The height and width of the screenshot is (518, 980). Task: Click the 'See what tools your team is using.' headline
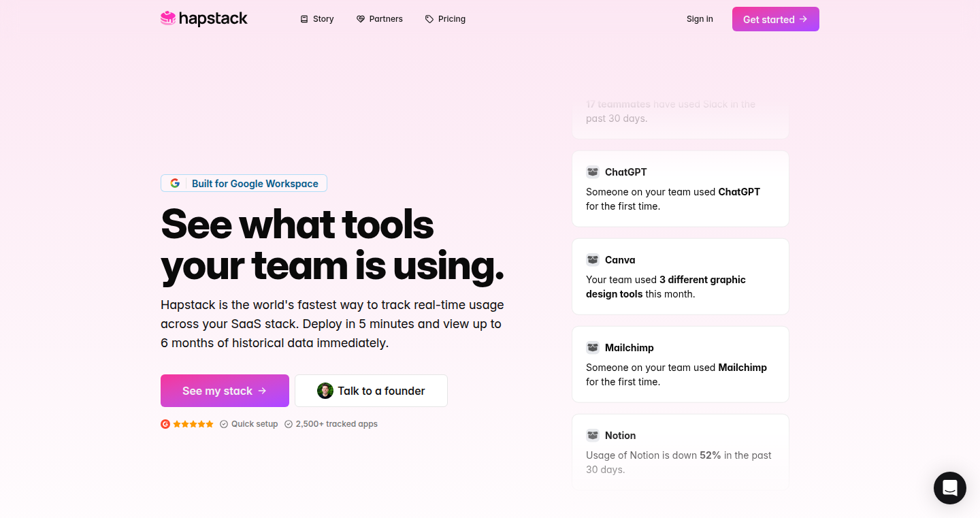332,244
